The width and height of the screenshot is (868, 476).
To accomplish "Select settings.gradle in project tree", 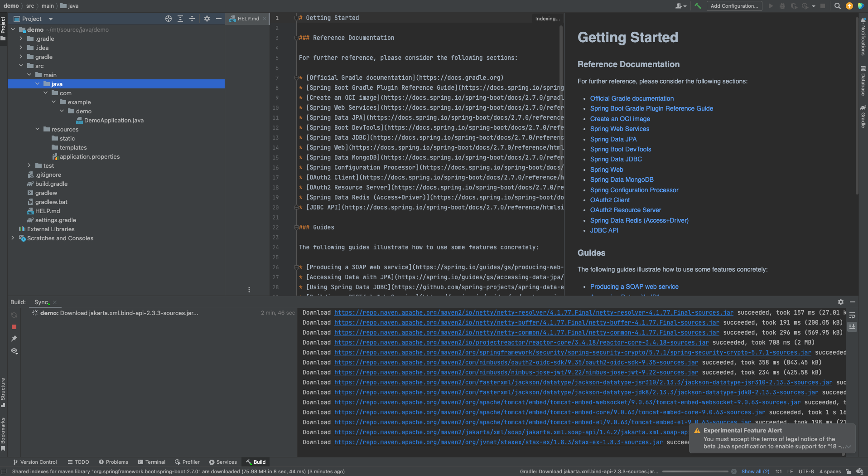I will 52,220.
